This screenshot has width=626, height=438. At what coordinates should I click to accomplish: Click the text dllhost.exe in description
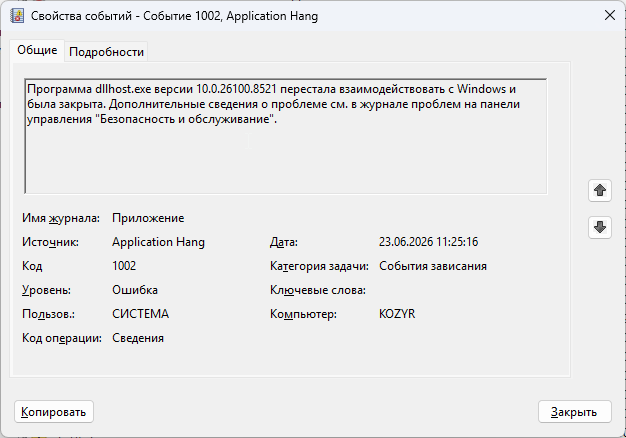point(123,89)
